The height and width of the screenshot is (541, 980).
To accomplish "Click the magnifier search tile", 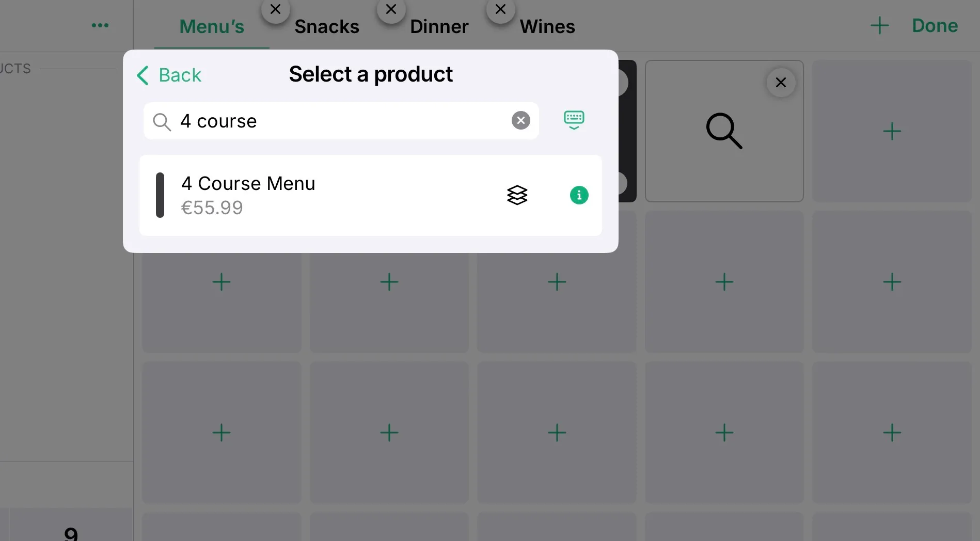I will point(724,131).
